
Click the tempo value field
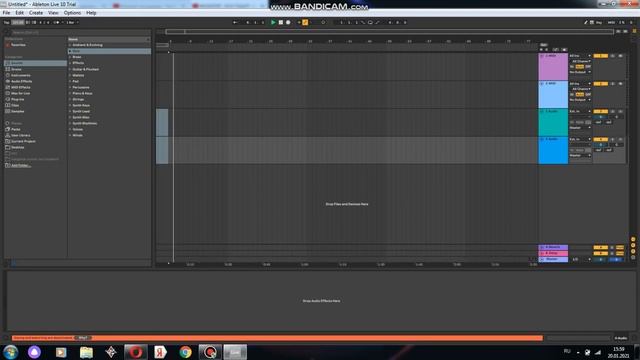tap(18, 22)
